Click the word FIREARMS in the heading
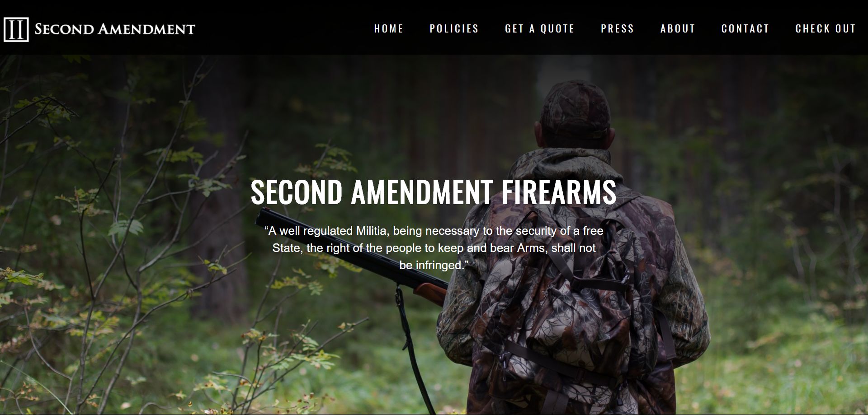Viewport: 868px width, 415px height. [559, 192]
